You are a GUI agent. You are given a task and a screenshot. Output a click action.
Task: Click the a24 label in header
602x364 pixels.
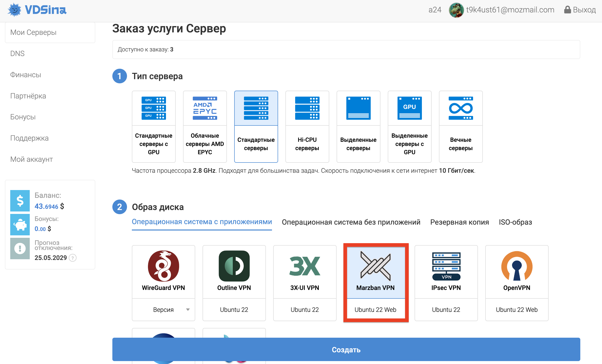click(x=435, y=10)
